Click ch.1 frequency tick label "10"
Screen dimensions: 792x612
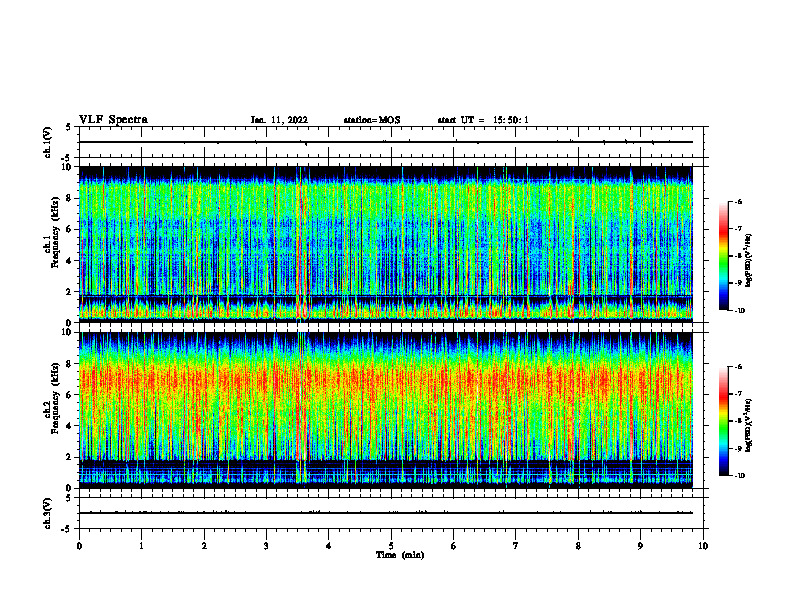pyautogui.click(x=67, y=167)
